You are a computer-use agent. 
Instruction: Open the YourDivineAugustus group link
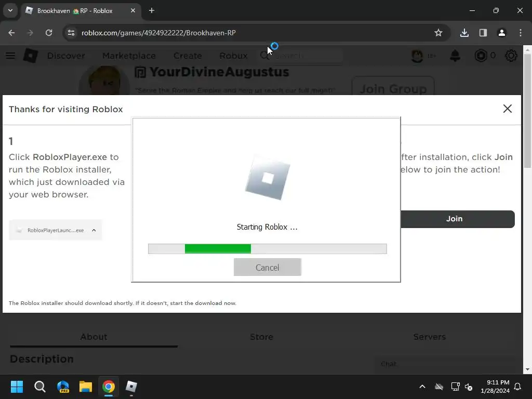(x=219, y=72)
